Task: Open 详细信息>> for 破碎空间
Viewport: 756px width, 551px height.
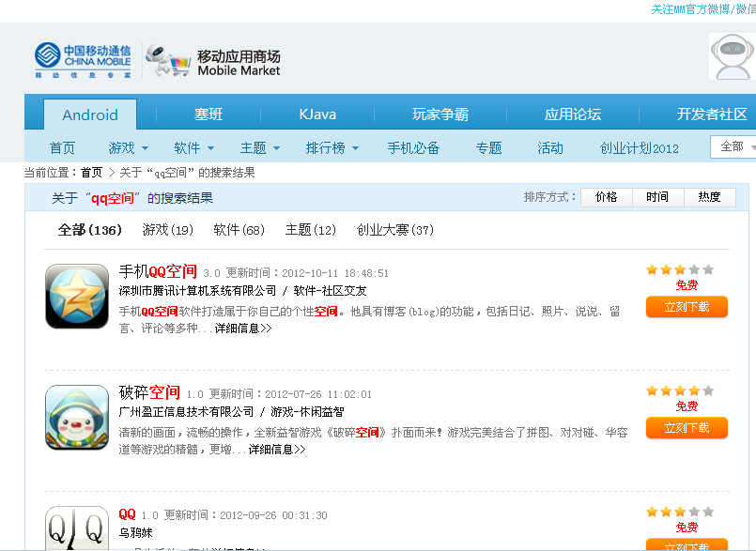Action: 277,450
